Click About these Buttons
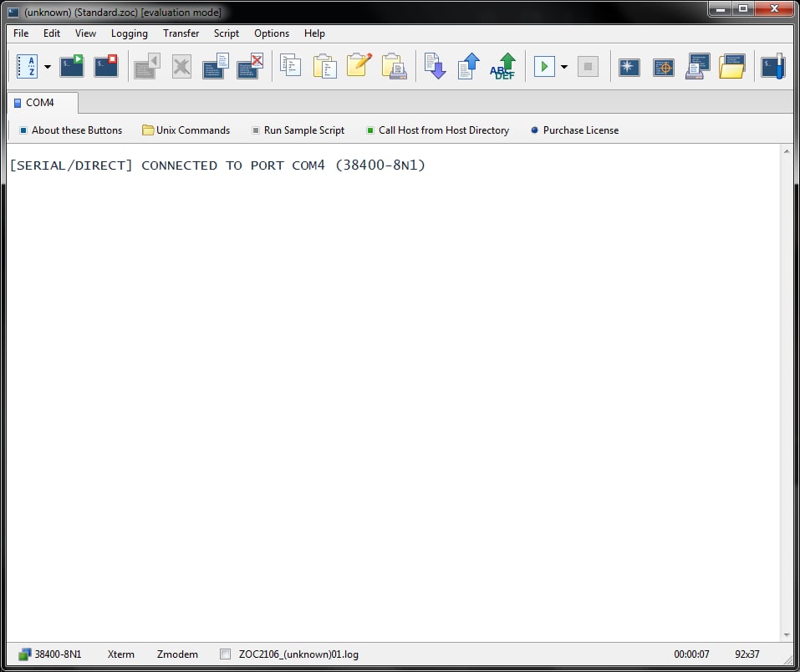The height and width of the screenshot is (672, 800). point(71,130)
